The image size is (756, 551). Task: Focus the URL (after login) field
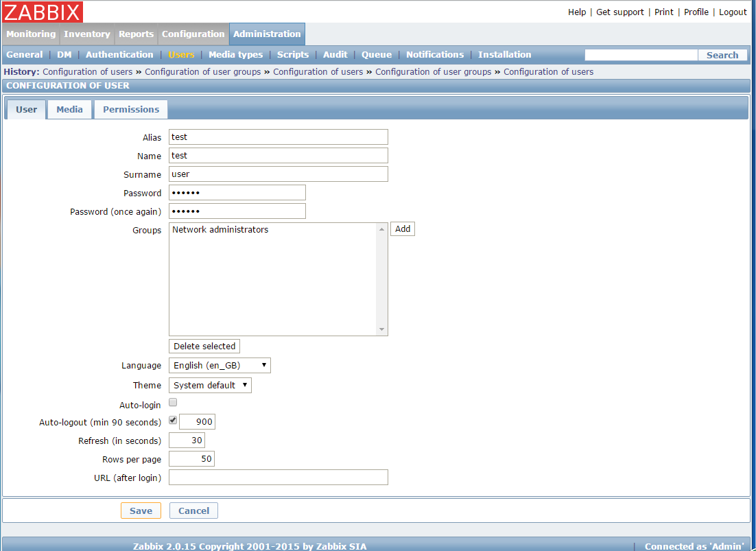(278, 478)
